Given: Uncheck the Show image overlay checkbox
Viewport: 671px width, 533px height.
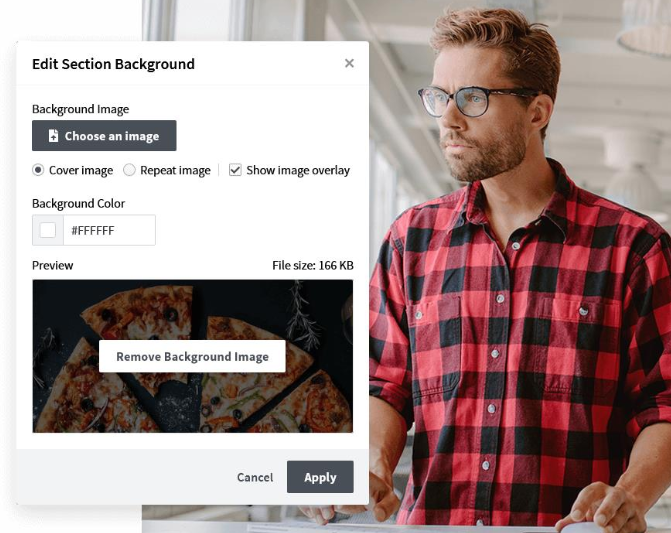Looking at the screenshot, I should tap(235, 170).
